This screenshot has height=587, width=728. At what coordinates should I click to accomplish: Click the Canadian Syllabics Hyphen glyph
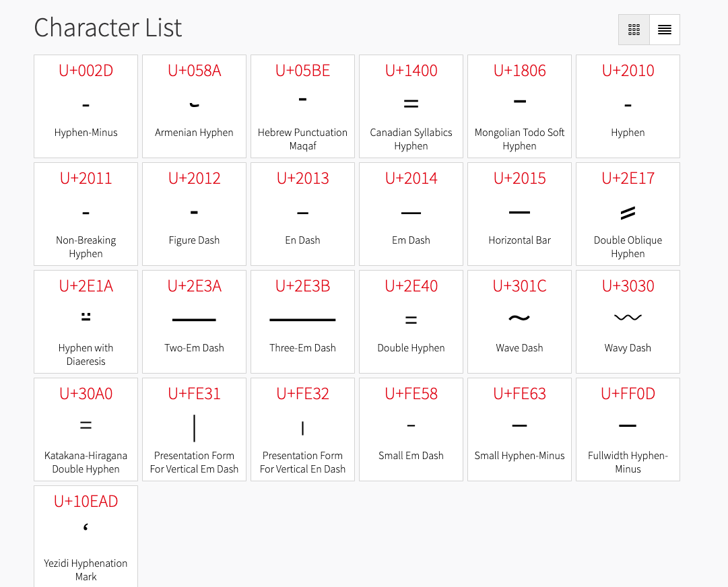point(411,104)
